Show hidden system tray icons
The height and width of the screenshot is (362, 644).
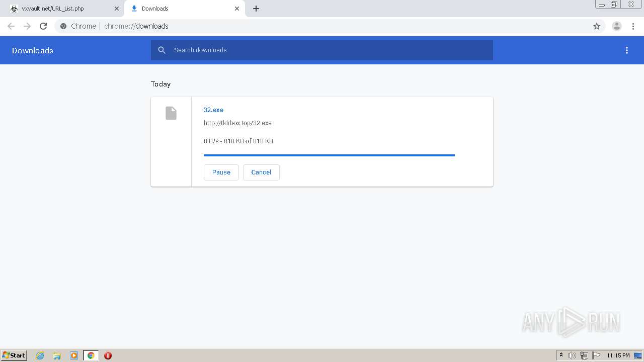561,355
